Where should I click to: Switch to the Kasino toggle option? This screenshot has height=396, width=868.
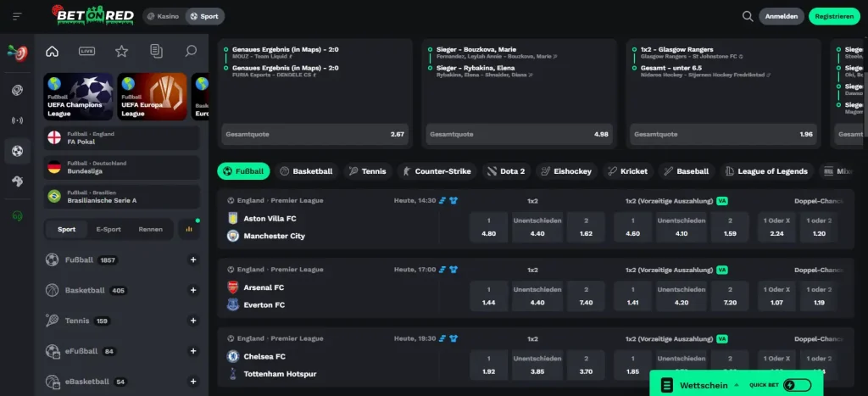coord(164,16)
